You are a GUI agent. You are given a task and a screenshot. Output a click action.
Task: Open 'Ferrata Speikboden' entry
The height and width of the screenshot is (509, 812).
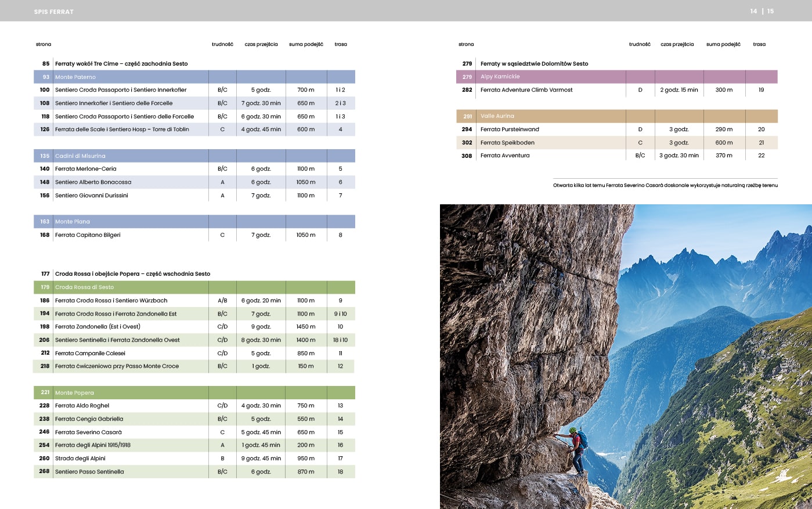tap(507, 143)
